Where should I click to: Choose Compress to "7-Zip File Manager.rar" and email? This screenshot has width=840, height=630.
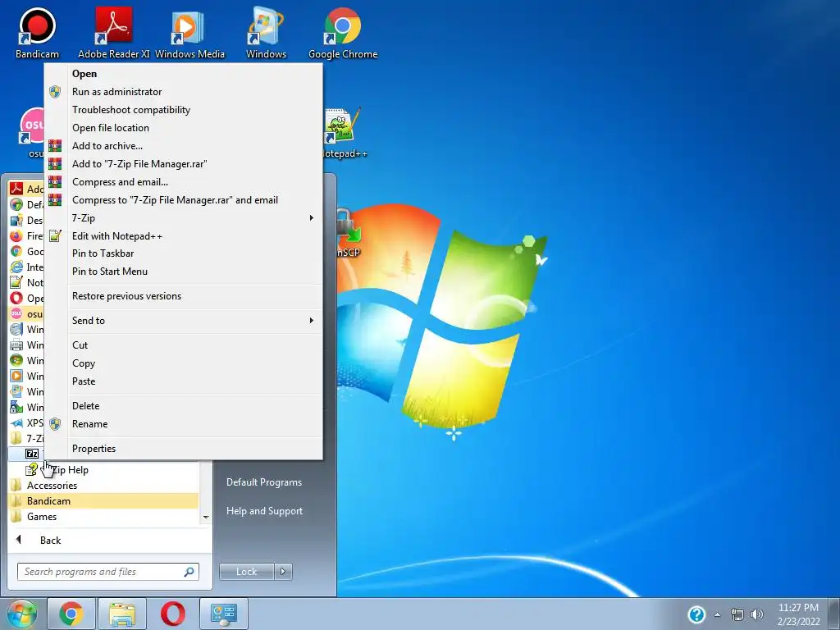[x=183, y=200]
